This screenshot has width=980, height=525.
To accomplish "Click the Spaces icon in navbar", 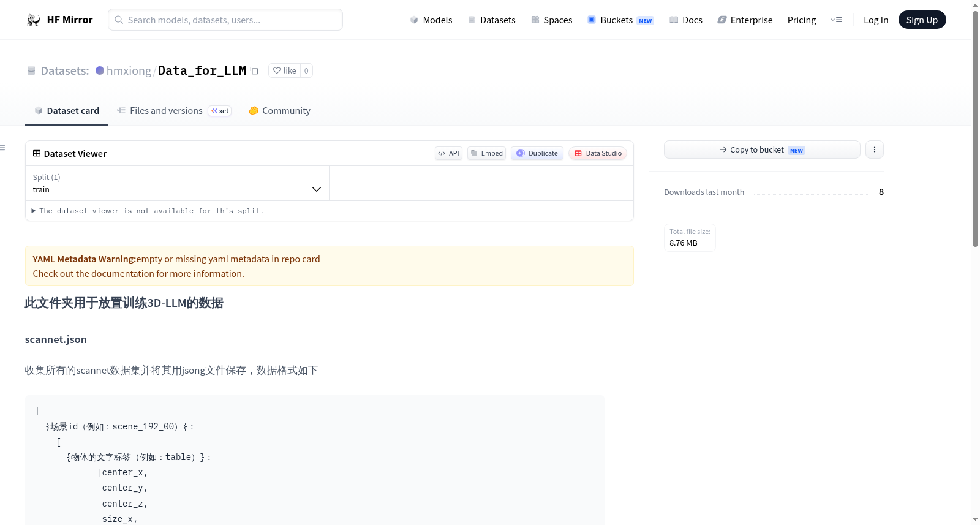I will [535, 20].
